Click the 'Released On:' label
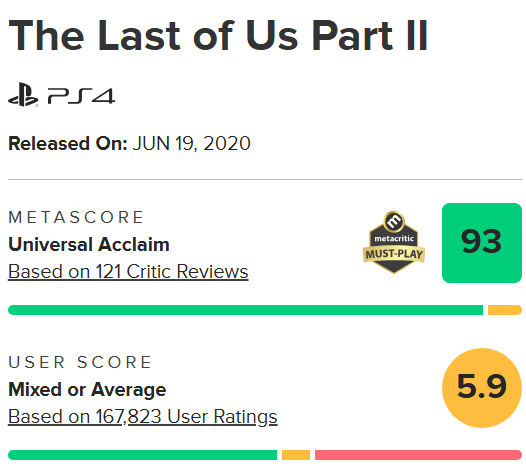This screenshot has height=471, width=526. [68, 144]
